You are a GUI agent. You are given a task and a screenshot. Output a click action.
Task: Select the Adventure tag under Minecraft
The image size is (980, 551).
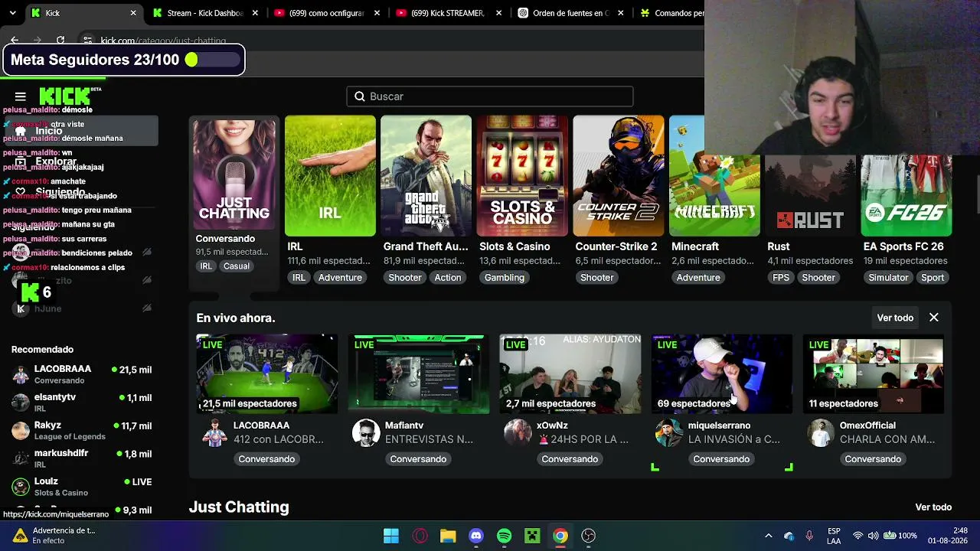[698, 278]
